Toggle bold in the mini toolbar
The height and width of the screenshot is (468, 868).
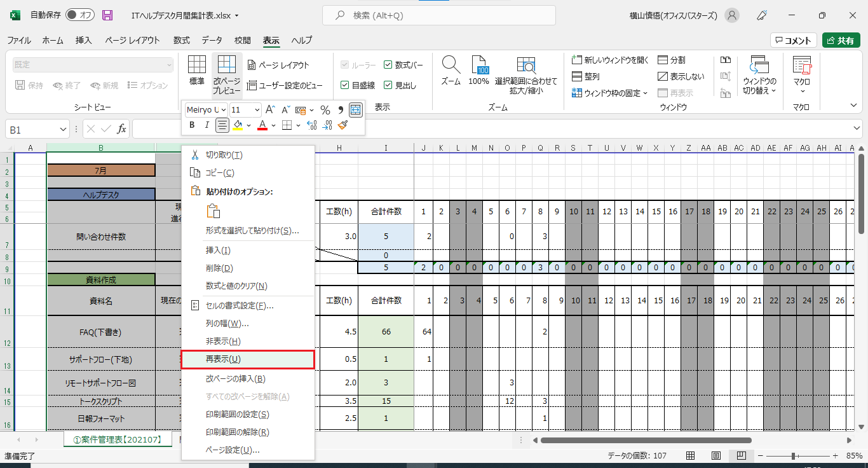click(x=192, y=125)
